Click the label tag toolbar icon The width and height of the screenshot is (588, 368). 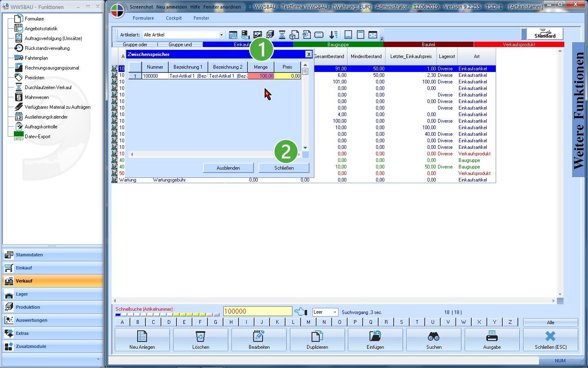point(319,35)
